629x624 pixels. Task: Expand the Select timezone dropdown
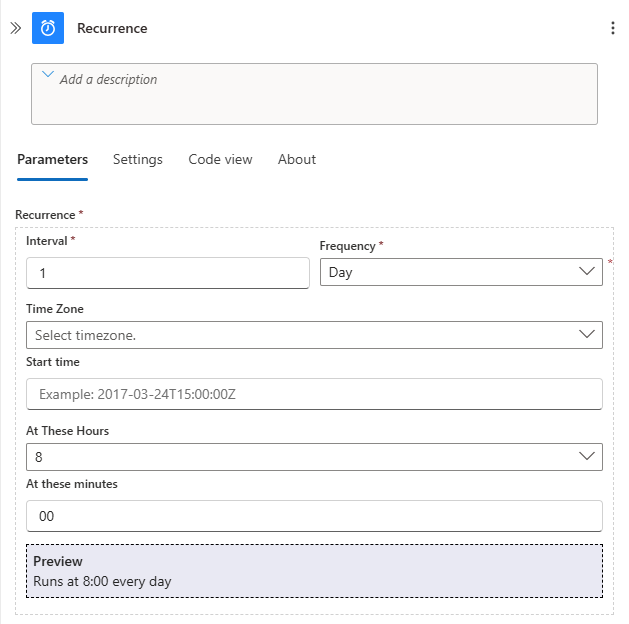[x=314, y=335]
